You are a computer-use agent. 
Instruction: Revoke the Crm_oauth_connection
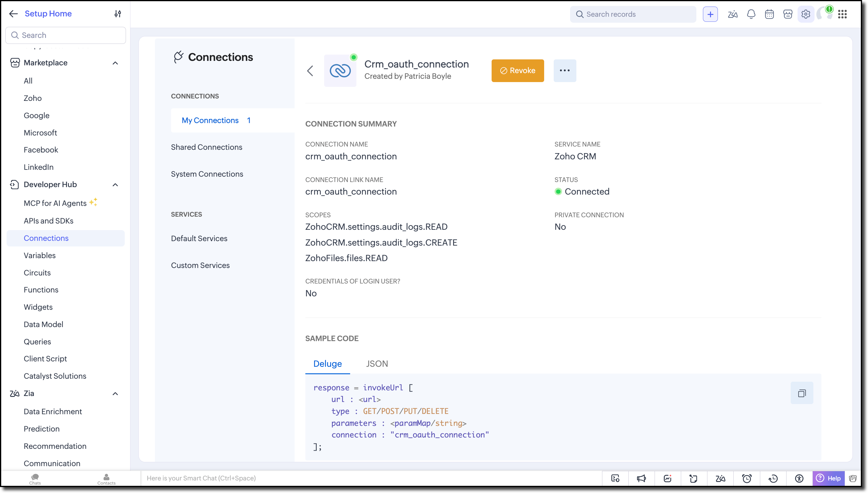click(x=518, y=70)
